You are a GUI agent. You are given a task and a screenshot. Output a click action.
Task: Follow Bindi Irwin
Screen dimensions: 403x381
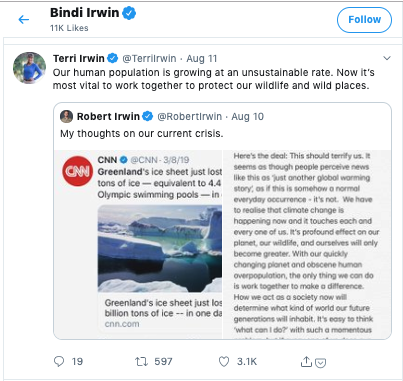(x=364, y=20)
